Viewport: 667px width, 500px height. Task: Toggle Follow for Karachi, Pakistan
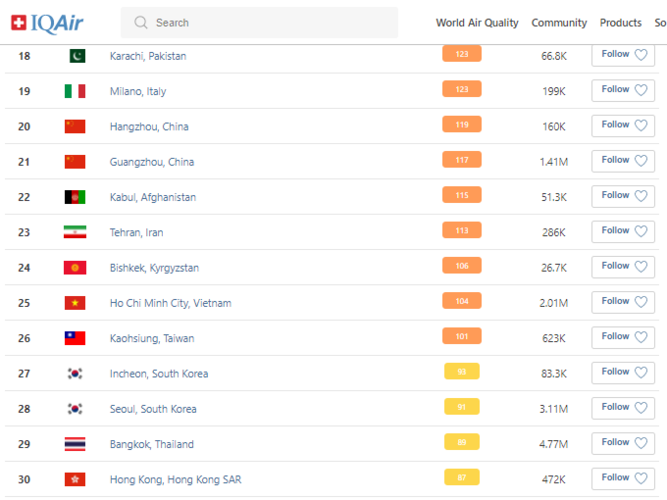(623, 55)
